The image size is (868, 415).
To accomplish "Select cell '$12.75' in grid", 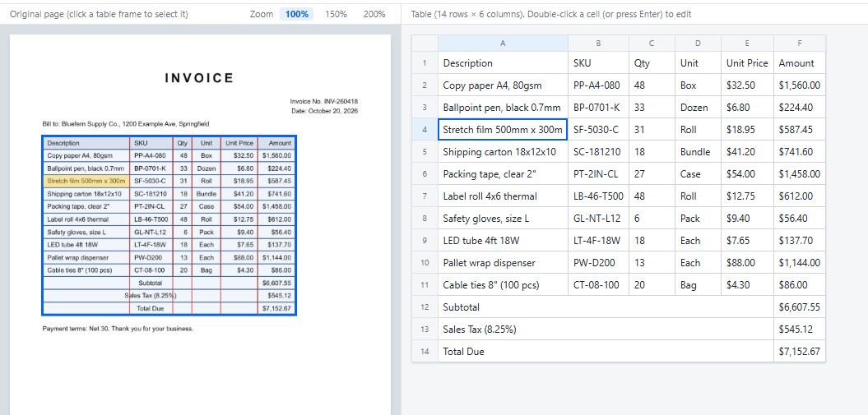I will [747, 196].
